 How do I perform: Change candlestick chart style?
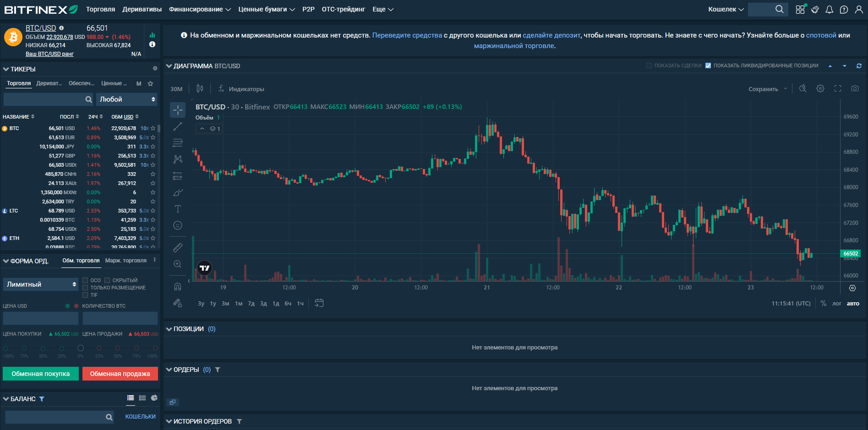(x=200, y=88)
